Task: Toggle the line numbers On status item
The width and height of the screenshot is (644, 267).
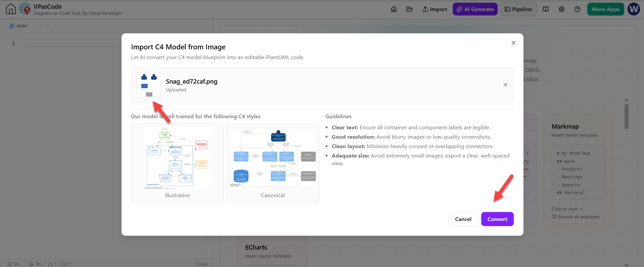Action: 13,264
